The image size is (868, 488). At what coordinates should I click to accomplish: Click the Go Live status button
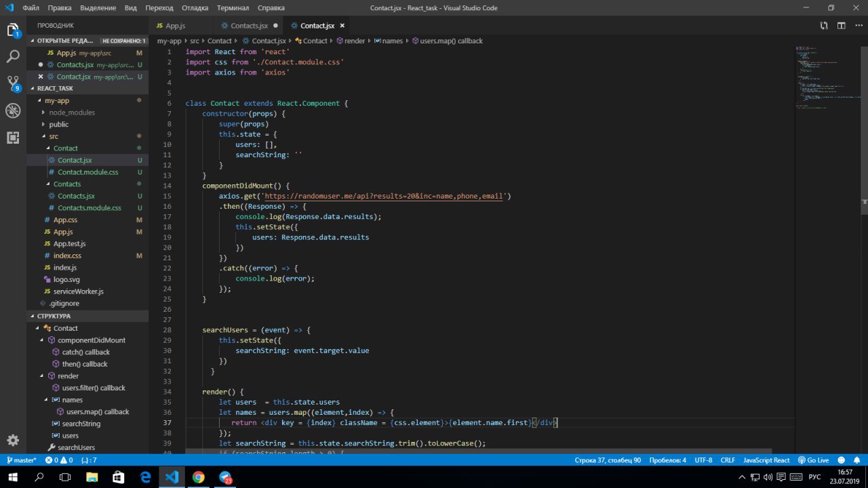coord(813,460)
